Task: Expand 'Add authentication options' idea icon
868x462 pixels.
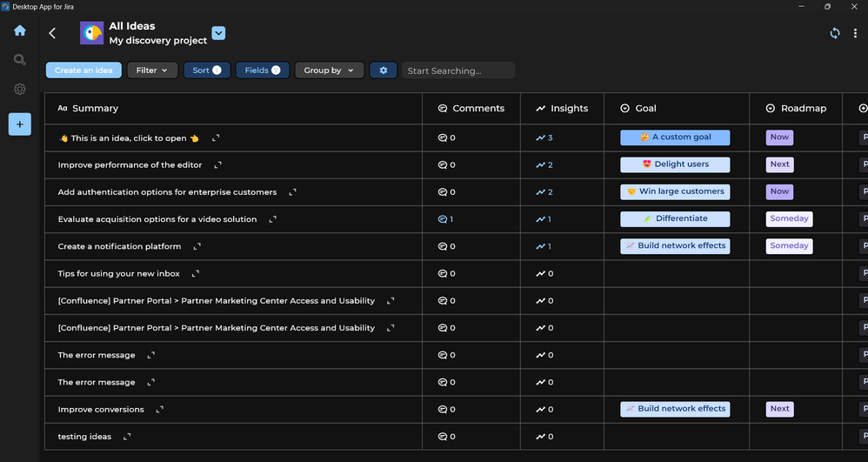Action: [x=293, y=192]
